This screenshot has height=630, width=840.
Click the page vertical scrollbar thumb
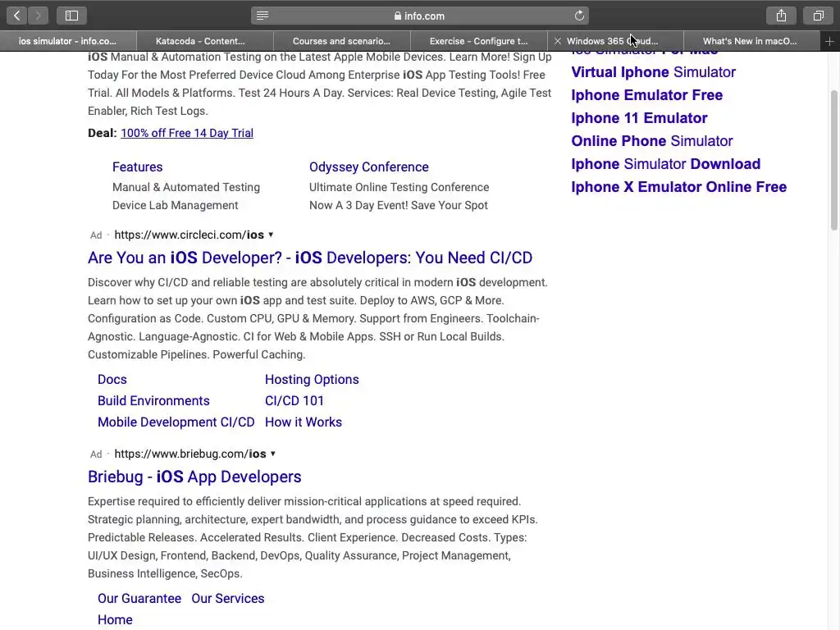(834, 160)
